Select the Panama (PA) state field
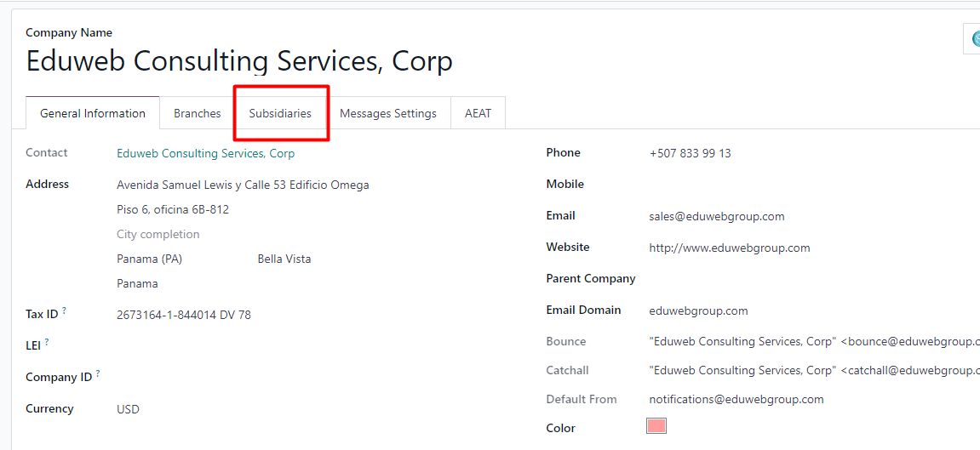The image size is (980, 450). [x=149, y=259]
